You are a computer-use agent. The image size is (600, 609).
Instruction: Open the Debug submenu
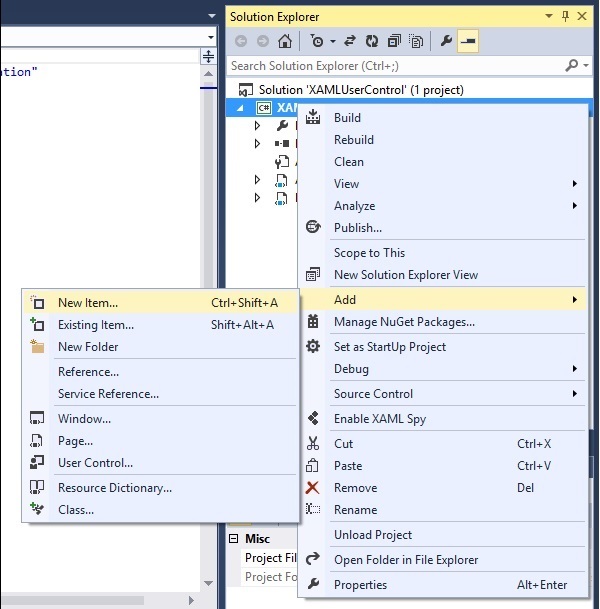442,369
